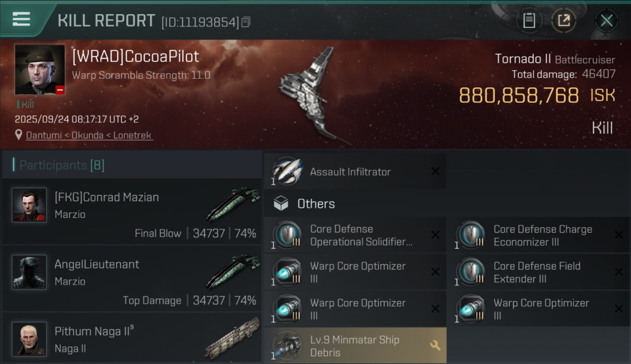Select the Assault Infiltrator module icon
The height and width of the screenshot is (364, 631).
(286, 171)
